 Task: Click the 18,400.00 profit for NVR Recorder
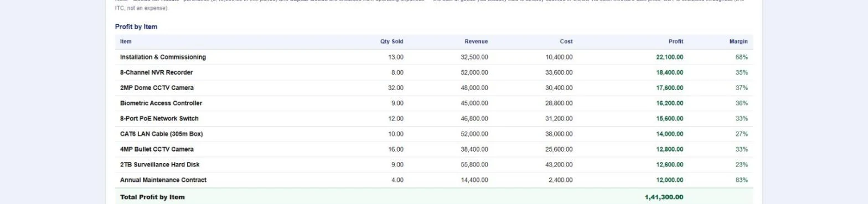click(x=670, y=72)
